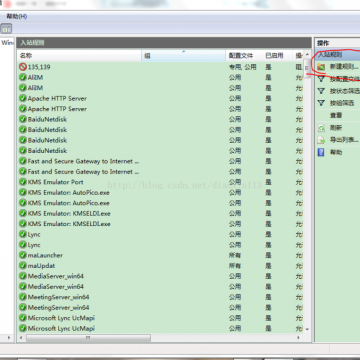Select the 新建规则... action link
This screenshot has width=360, height=360.
tap(344, 67)
